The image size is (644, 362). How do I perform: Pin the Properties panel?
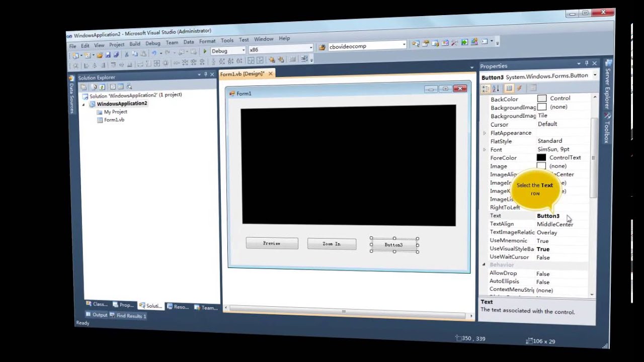(x=586, y=63)
